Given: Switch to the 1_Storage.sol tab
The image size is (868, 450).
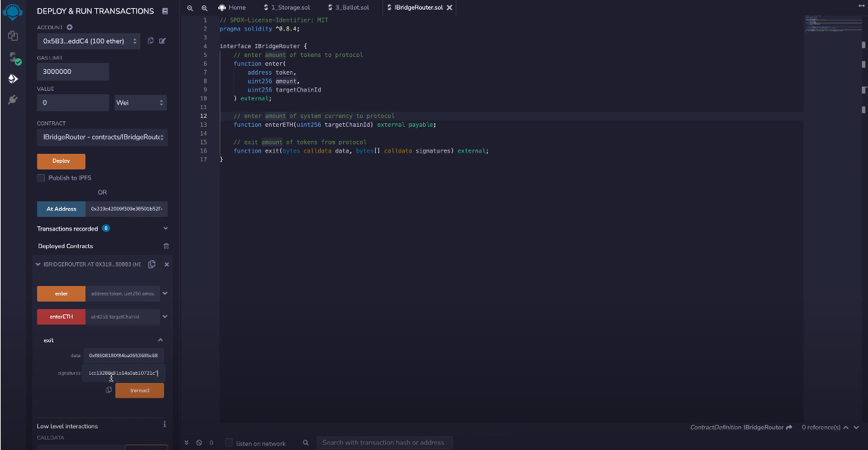Looking at the screenshot, I should (290, 7).
